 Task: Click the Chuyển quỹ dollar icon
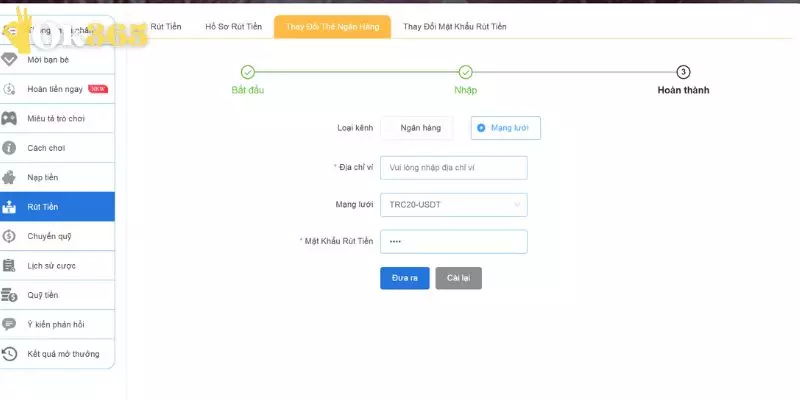click(10, 236)
